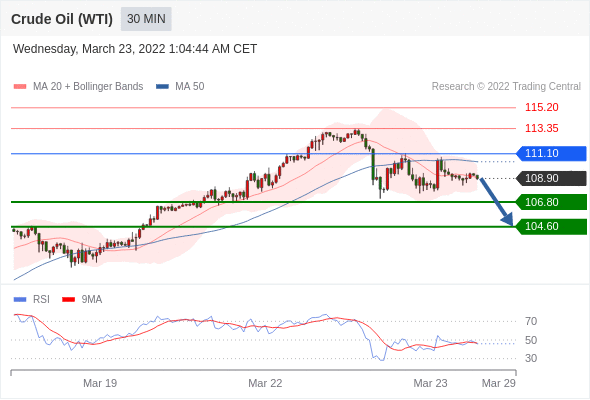Click the red 9MA legend swatch

tap(68, 300)
